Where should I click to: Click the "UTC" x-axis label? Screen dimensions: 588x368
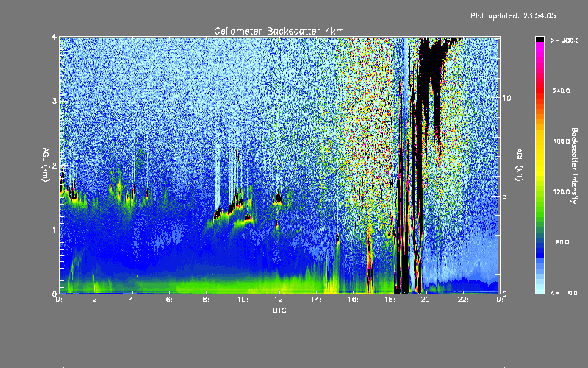pyautogui.click(x=279, y=311)
